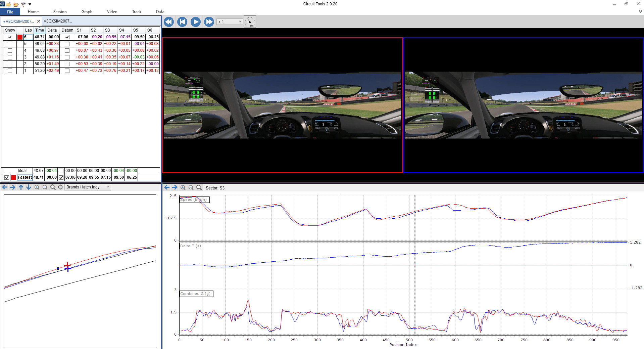Image resolution: width=644 pixels, height=349 pixels.
Task: Expand the quick access toolbar customize menu
Action: click(30, 4)
